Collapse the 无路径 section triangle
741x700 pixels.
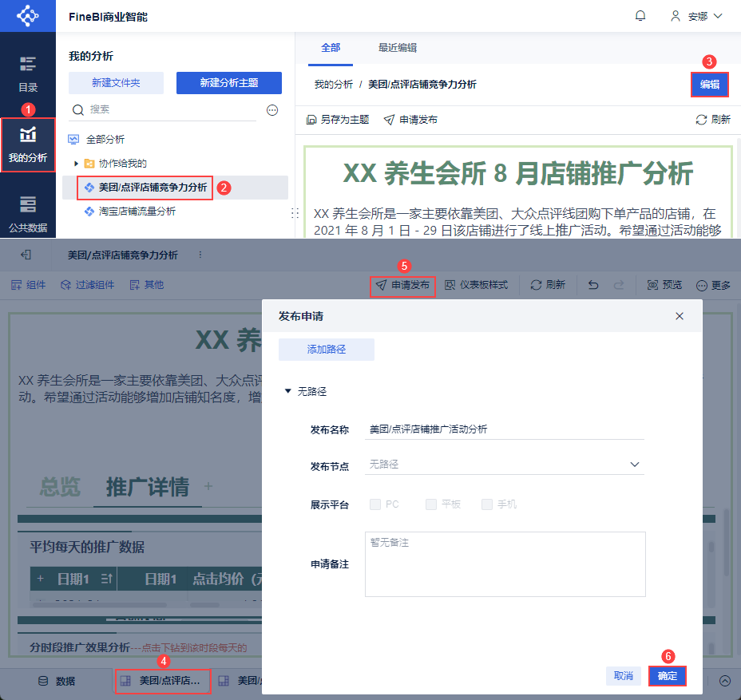click(287, 391)
